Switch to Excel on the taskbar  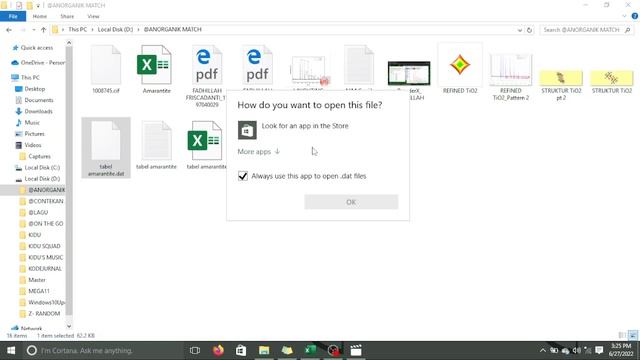pos(310,351)
